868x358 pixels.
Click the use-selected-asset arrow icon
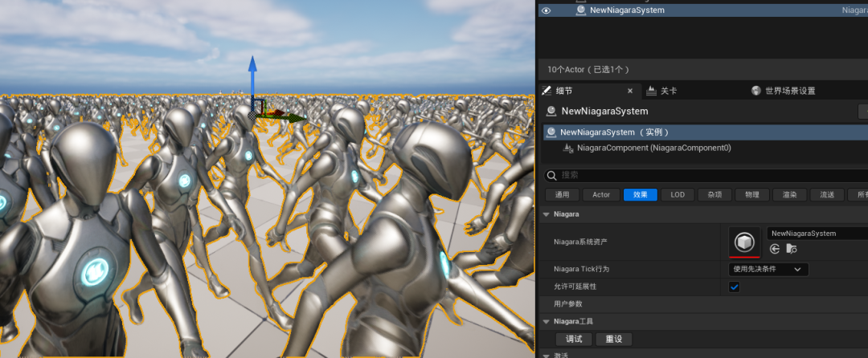pos(775,249)
